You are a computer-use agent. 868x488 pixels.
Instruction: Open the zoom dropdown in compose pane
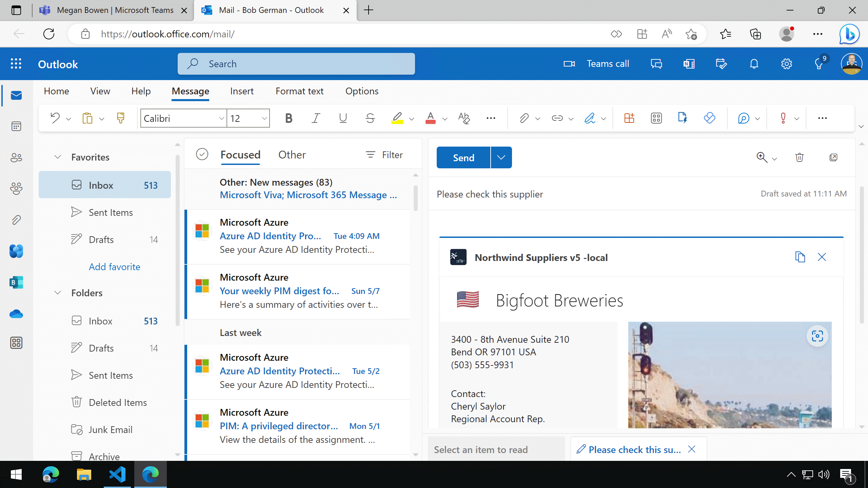point(774,158)
